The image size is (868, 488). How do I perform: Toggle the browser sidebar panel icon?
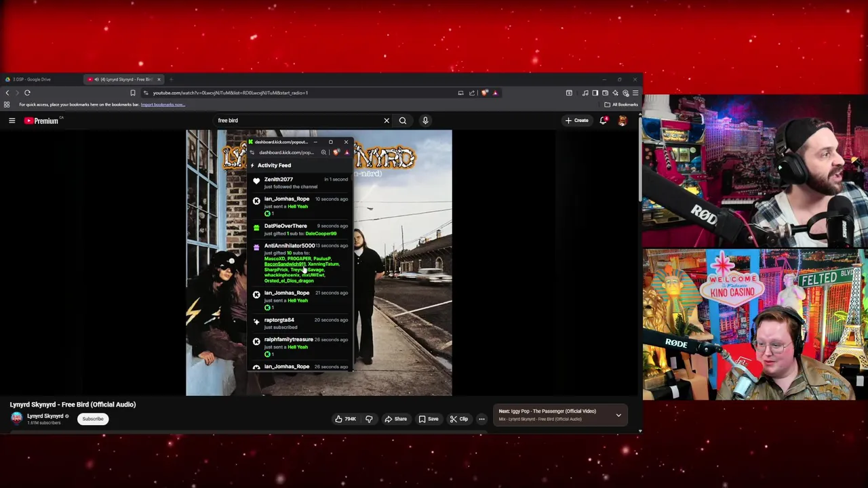click(595, 93)
